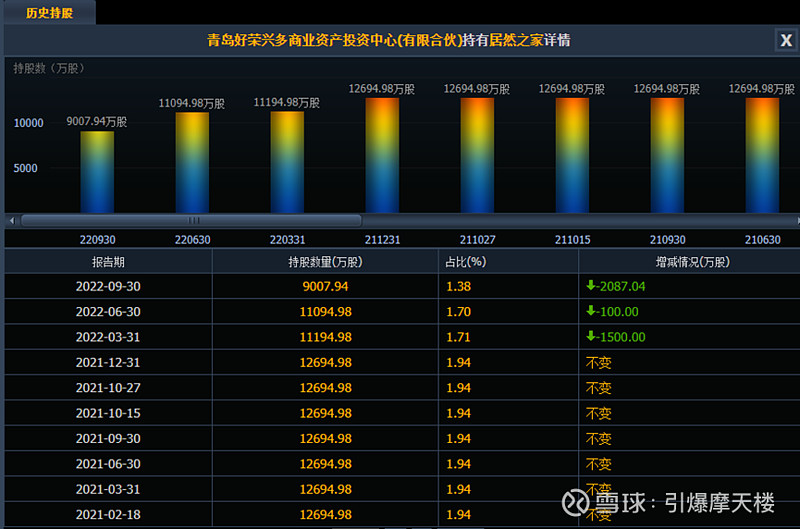Select the 211231 bar in chart
The width and height of the screenshot is (800, 529).
(382, 156)
